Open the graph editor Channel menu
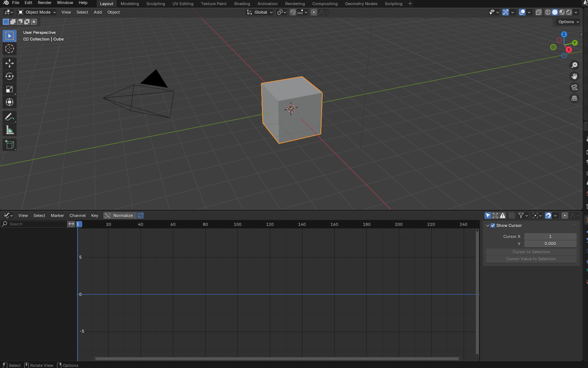Image resolution: width=588 pixels, height=368 pixels. 78,215
